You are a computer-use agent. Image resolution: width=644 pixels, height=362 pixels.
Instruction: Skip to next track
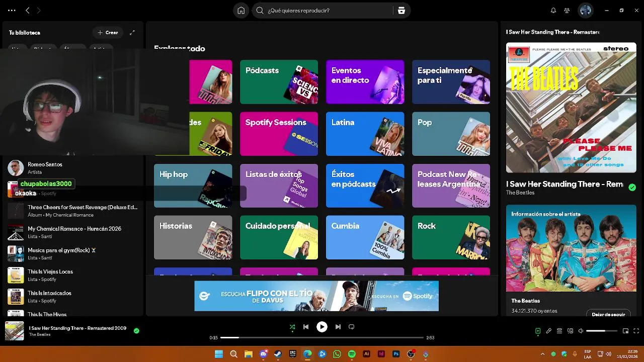338,327
